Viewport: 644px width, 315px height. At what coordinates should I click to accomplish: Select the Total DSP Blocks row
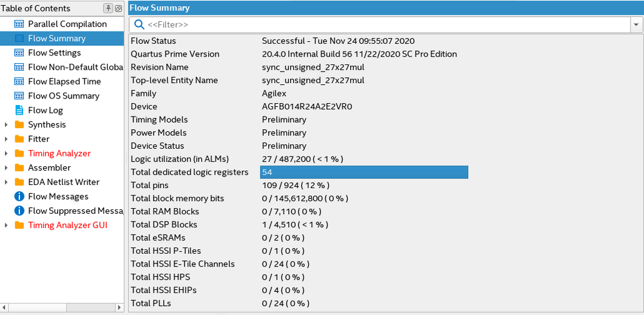[164, 225]
